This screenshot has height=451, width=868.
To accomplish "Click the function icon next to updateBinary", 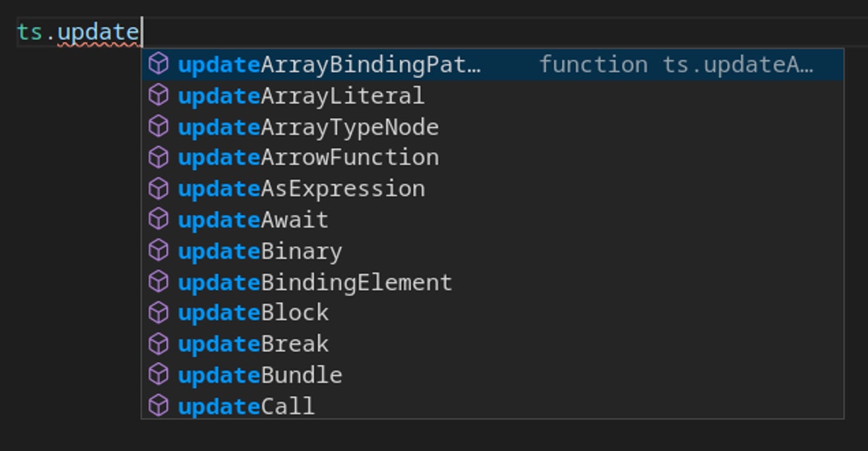I will click(x=158, y=250).
